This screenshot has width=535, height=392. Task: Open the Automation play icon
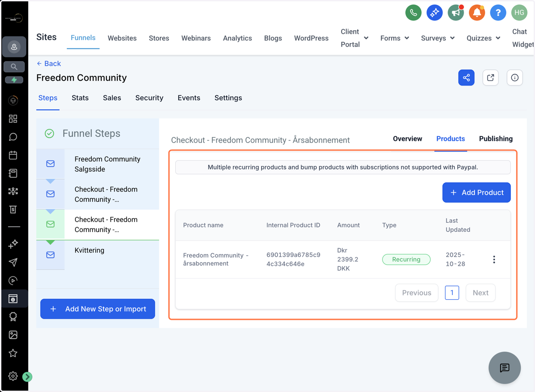point(13,281)
